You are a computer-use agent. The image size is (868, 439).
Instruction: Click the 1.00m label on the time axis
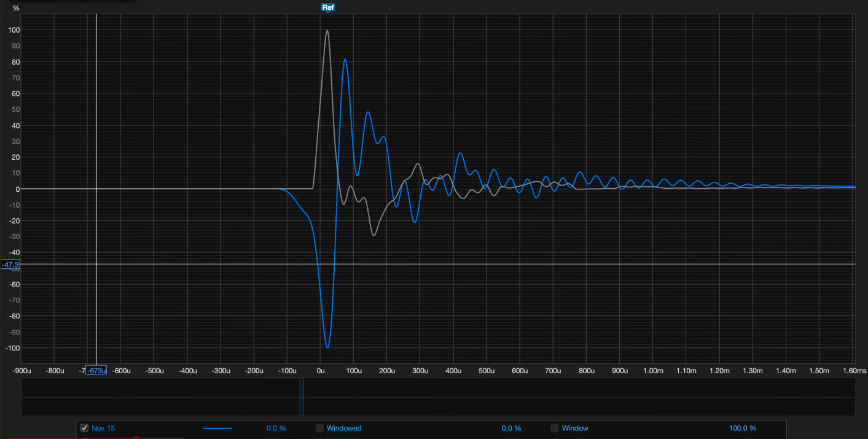click(653, 371)
